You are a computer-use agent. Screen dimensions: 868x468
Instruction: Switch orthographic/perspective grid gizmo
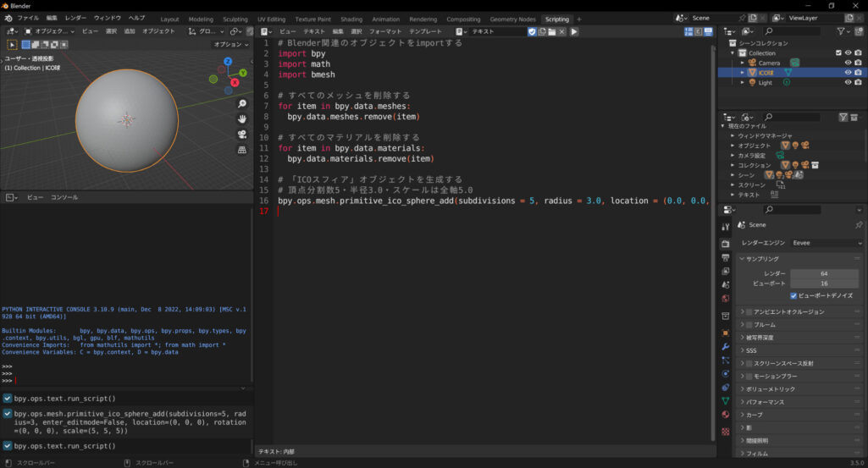pos(242,150)
